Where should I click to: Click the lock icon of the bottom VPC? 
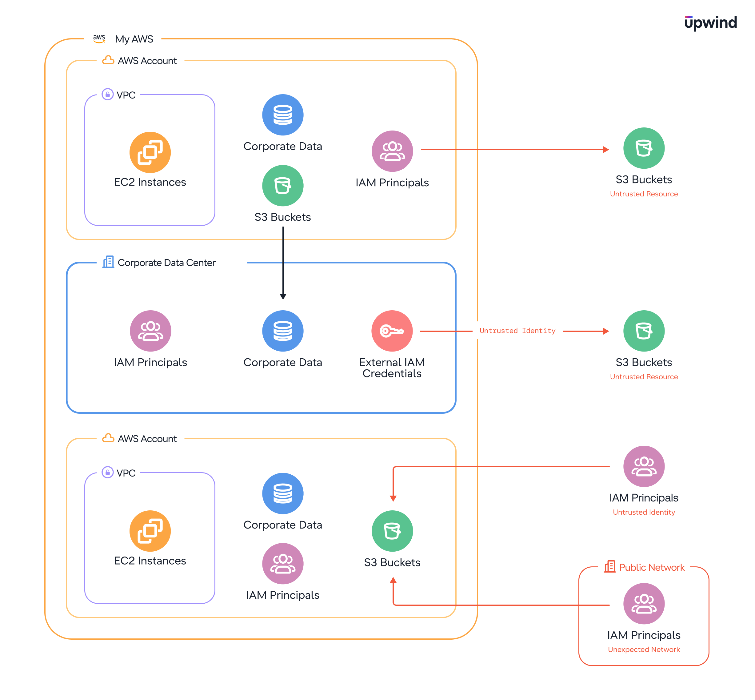coord(108,472)
